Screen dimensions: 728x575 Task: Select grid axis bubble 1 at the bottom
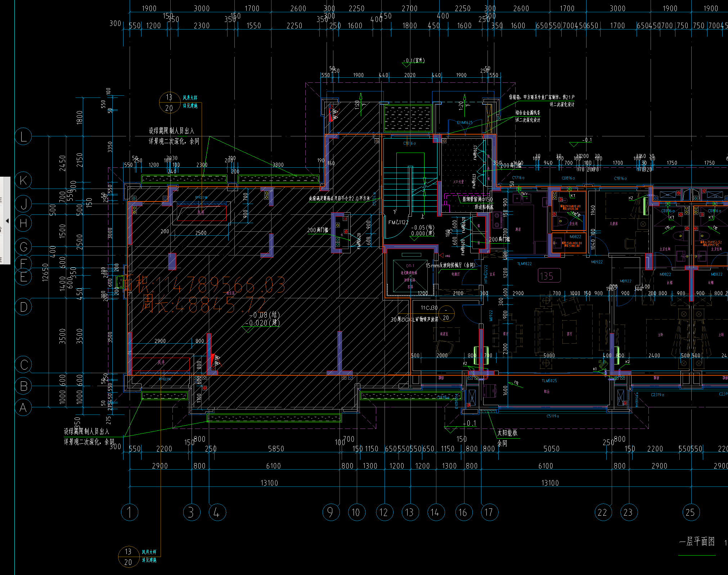click(130, 512)
